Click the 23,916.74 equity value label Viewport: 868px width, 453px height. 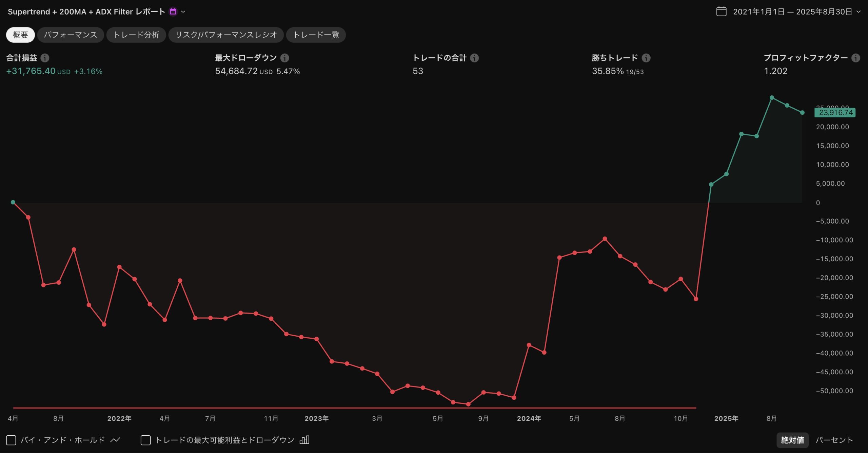click(835, 113)
